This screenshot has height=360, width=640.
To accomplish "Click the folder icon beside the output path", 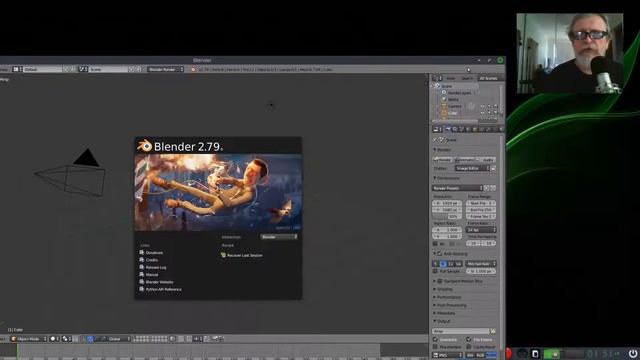I will tap(493, 331).
